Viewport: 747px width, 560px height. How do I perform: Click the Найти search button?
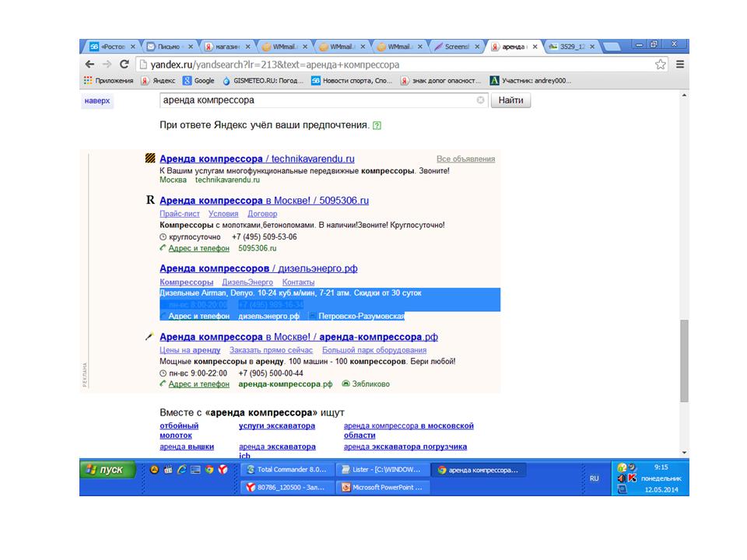point(510,100)
